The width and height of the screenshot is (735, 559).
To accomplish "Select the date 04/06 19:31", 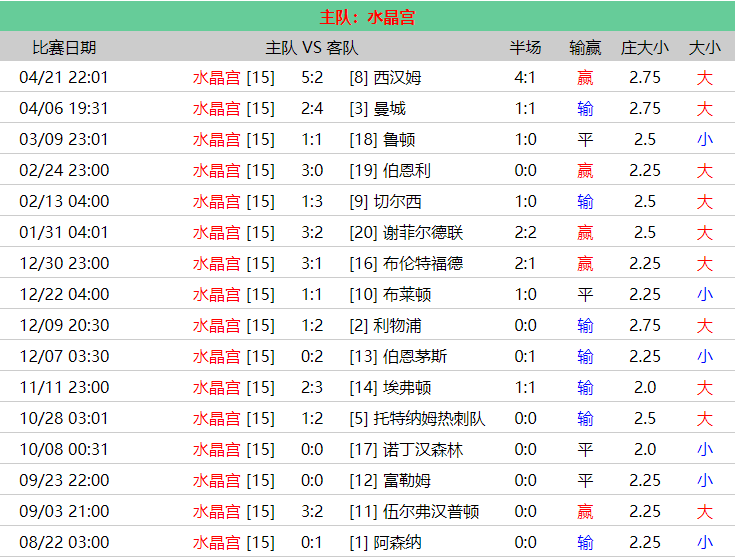I will pos(64,108).
